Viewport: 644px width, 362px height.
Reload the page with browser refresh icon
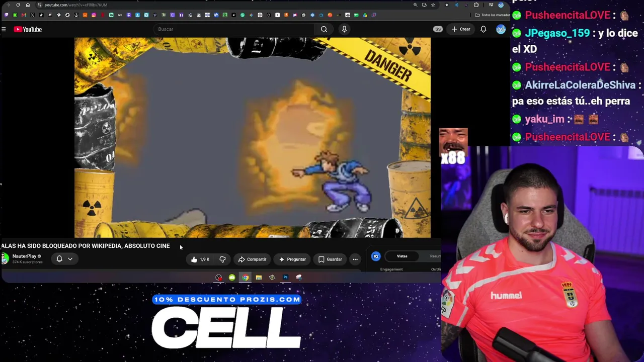point(18,5)
